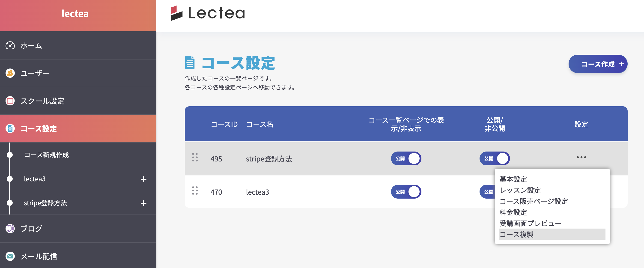Image resolution: width=644 pixels, height=268 pixels.
Task: Click the User icon in sidebar
Action: click(x=10, y=73)
